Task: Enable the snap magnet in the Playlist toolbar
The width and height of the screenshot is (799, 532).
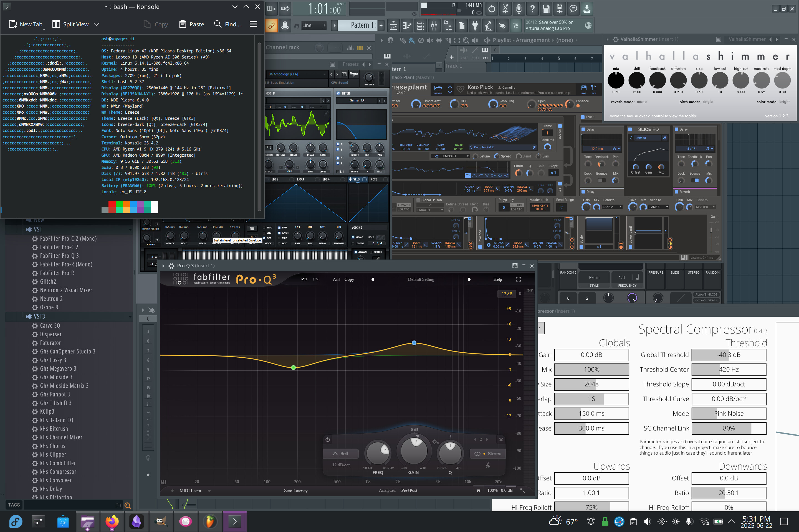Action: pos(391,40)
